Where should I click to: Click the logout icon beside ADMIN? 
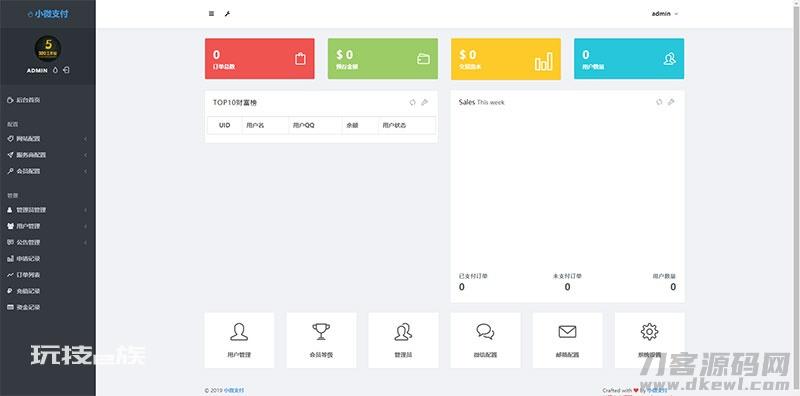(66, 70)
